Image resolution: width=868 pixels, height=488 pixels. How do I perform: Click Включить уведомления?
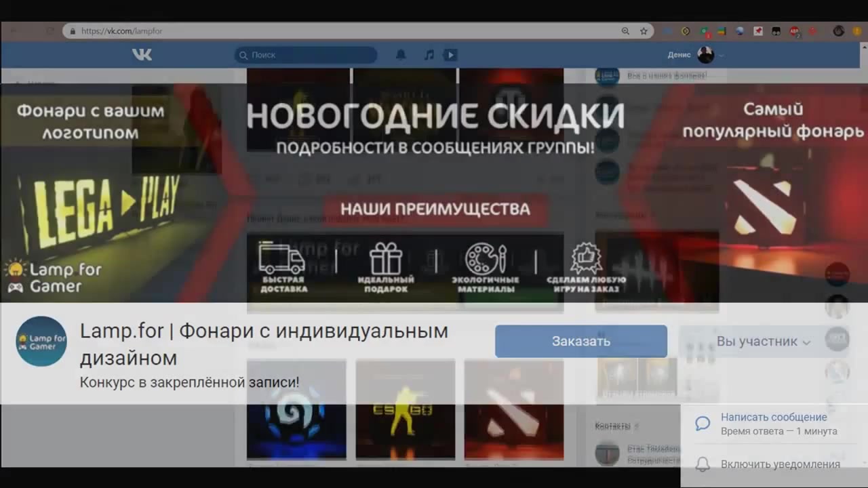pyautogui.click(x=781, y=464)
